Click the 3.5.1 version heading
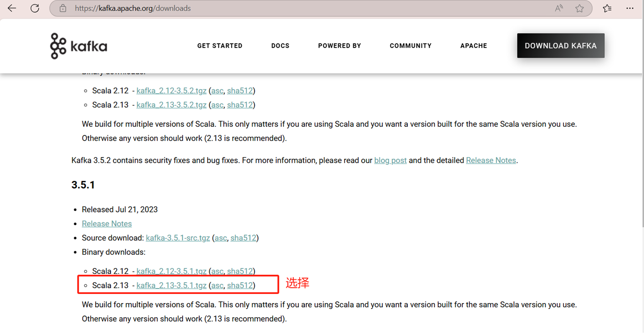 tap(83, 185)
